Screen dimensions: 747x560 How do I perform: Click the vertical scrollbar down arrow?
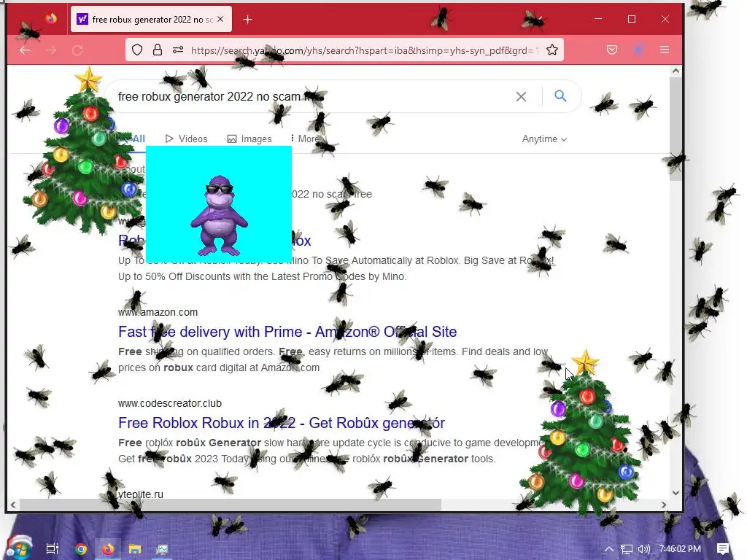676,492
